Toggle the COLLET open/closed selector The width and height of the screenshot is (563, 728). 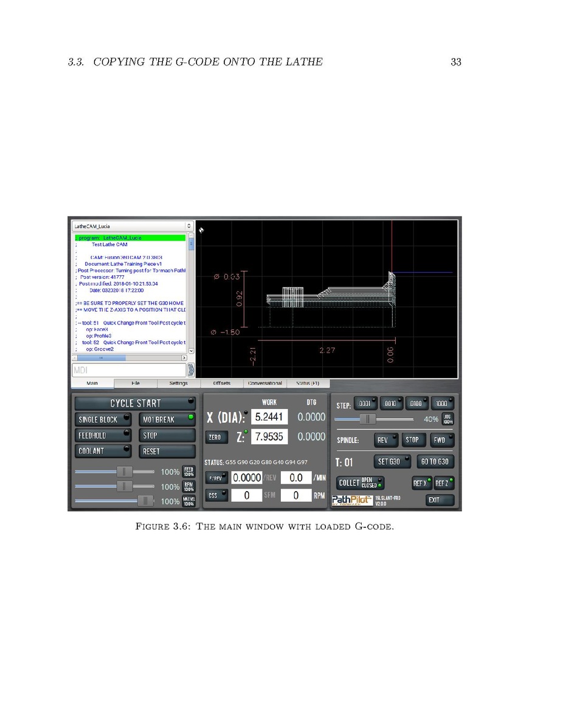pyautogui.click(x=361, y=483)
